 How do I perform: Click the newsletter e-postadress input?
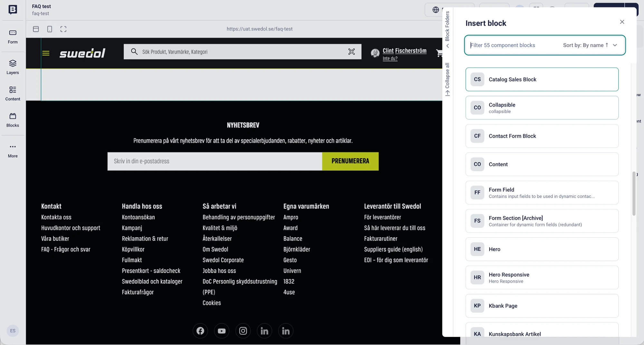point(215,161)
